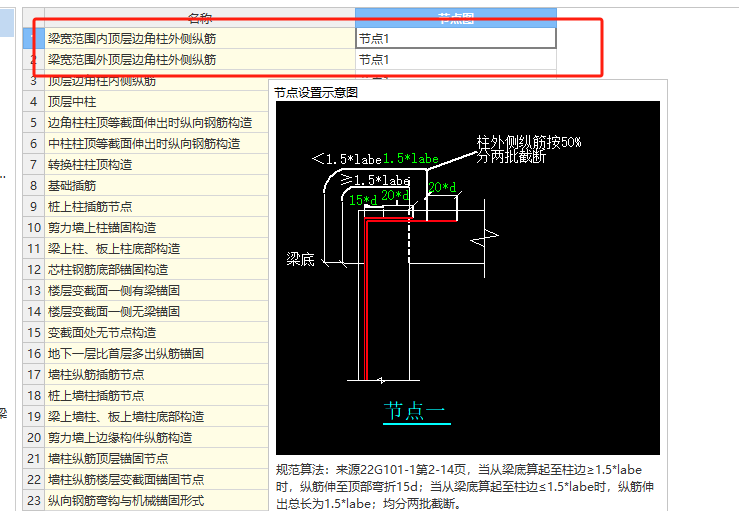
Task: Select row '墙柱纵筋顶层锚固节点'
Action: click(x=156, y=459)
